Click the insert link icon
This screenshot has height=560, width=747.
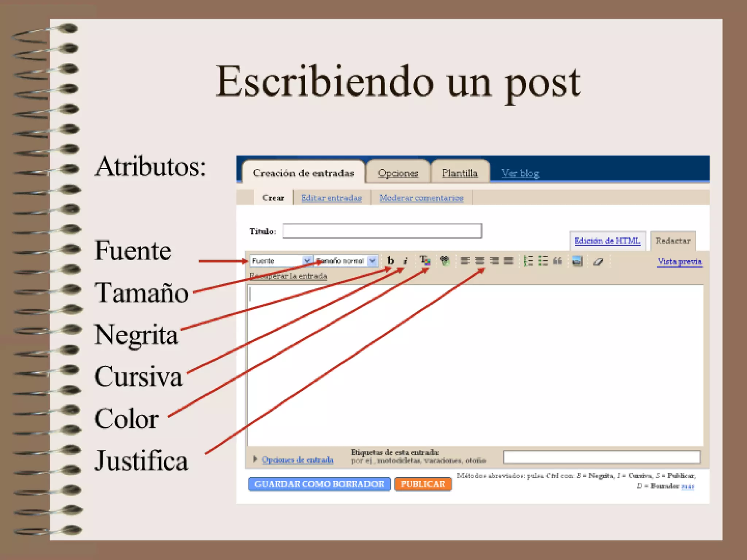coord(445,261)
